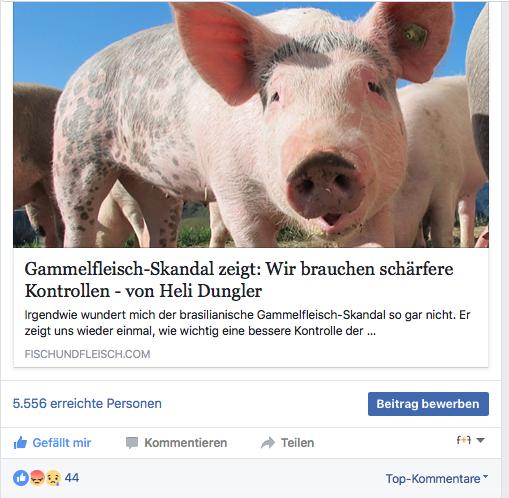Click the Kommentieren speech bubble icon
Viewport: 509px width, 498px height.
tap(132, 443)
